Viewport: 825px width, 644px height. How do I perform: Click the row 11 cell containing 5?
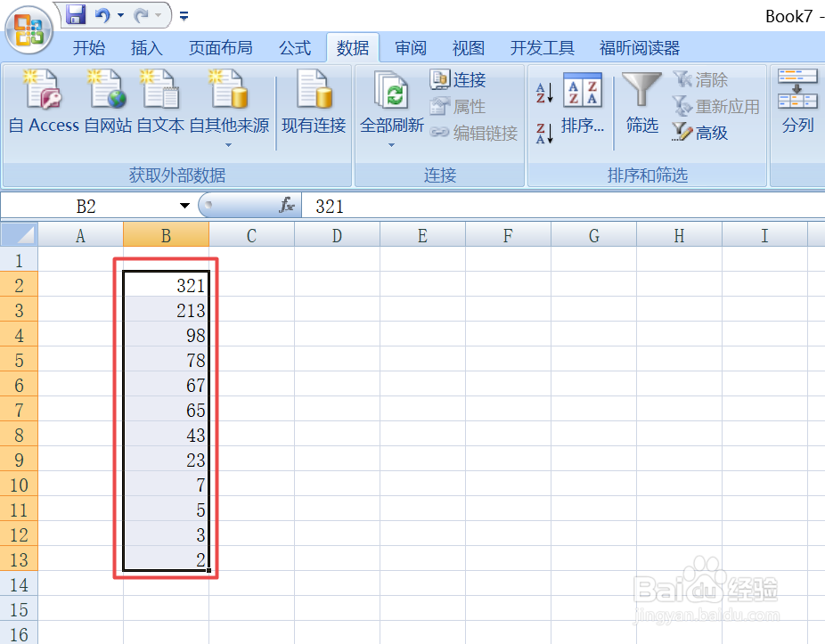pos(167,509)
